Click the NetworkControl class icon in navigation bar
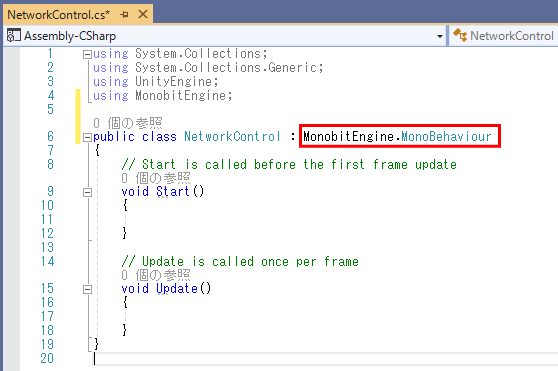The height and width of the screenshot is (371, 558). pos(460,35)
